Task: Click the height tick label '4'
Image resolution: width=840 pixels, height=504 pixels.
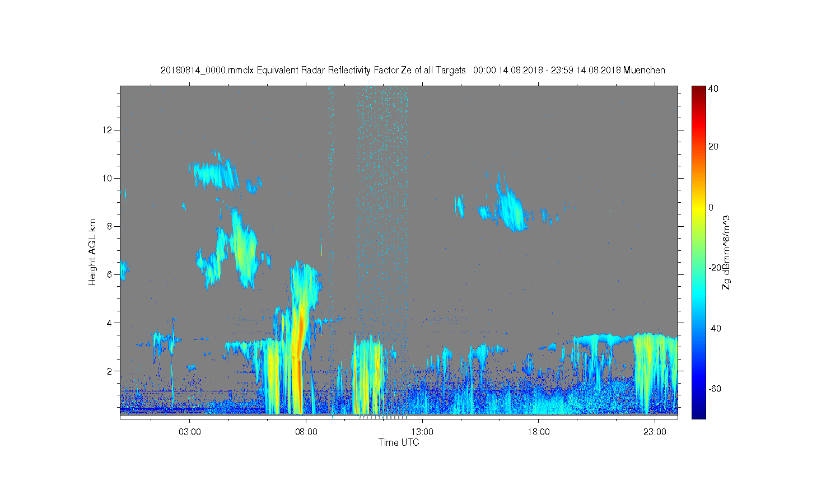Action: [x=110, y=323]
